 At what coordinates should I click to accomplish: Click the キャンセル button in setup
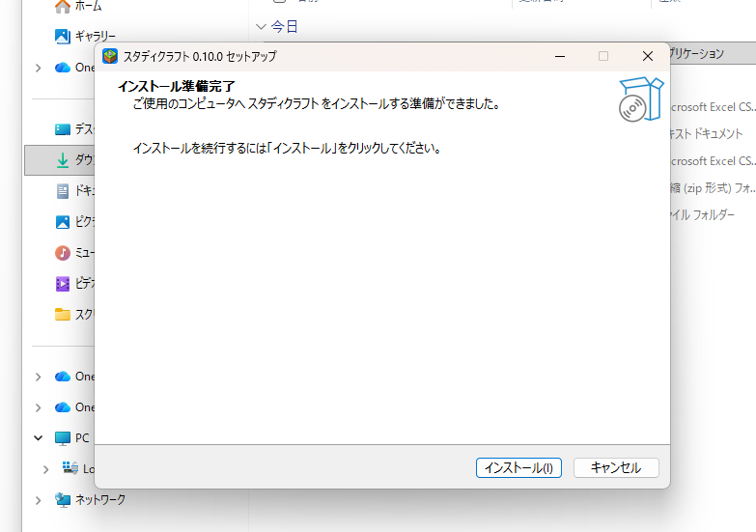(616, 468)
